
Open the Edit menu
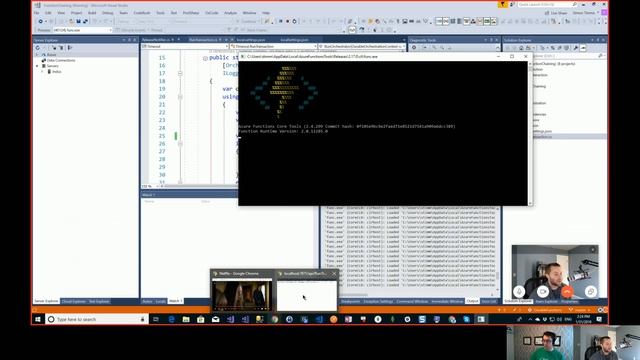point(48,13)
